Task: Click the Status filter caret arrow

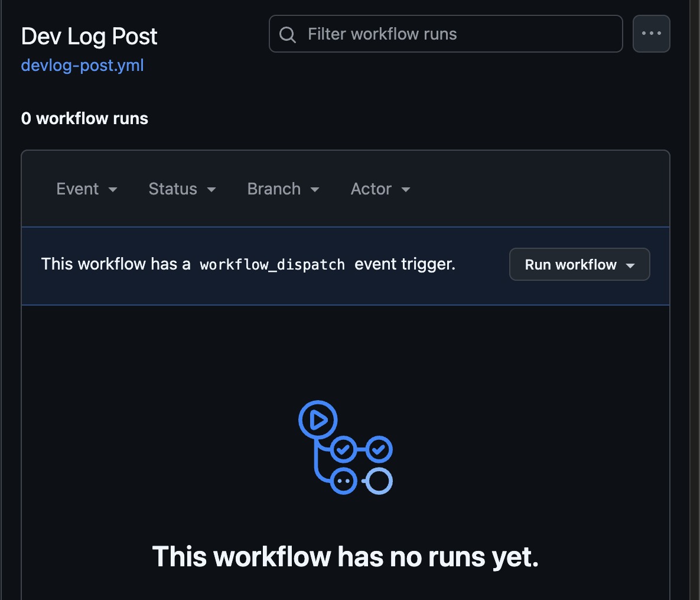Action: point(211,189)
